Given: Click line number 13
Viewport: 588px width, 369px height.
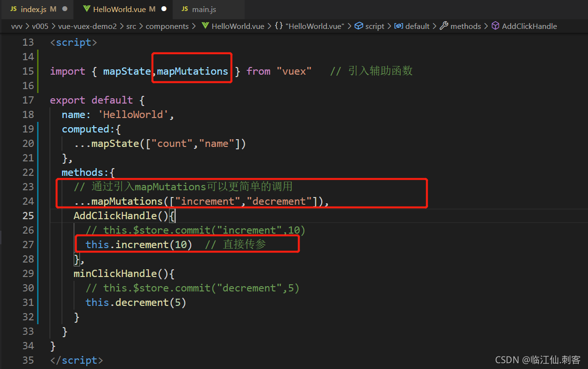Looking at the screenshot, I should (x=28, y=42).
